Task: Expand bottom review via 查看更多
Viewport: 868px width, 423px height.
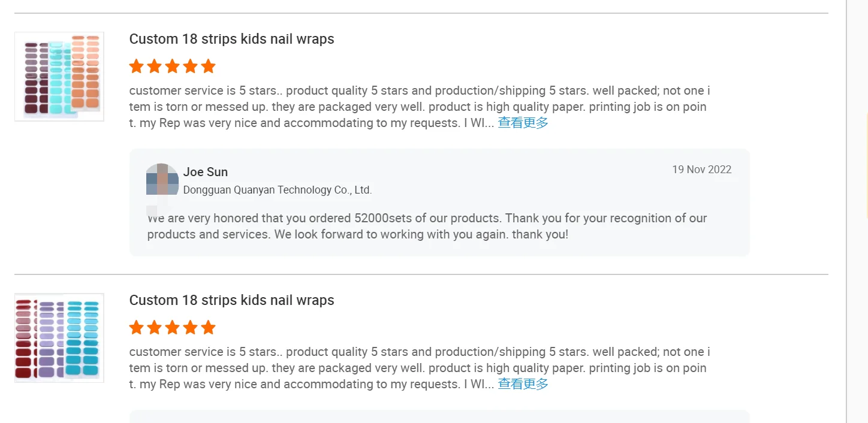Action: [523, 384]
